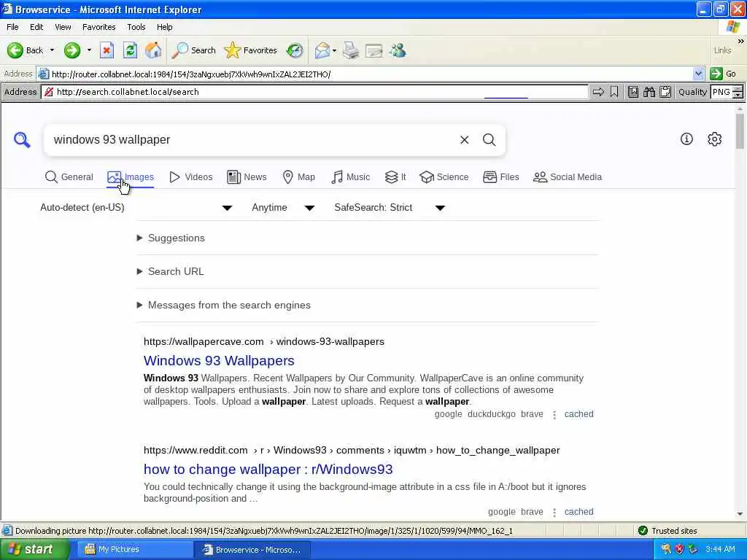Screen dimensions: 747x560
Task: Open the View menu
Action: click(63, 27)
